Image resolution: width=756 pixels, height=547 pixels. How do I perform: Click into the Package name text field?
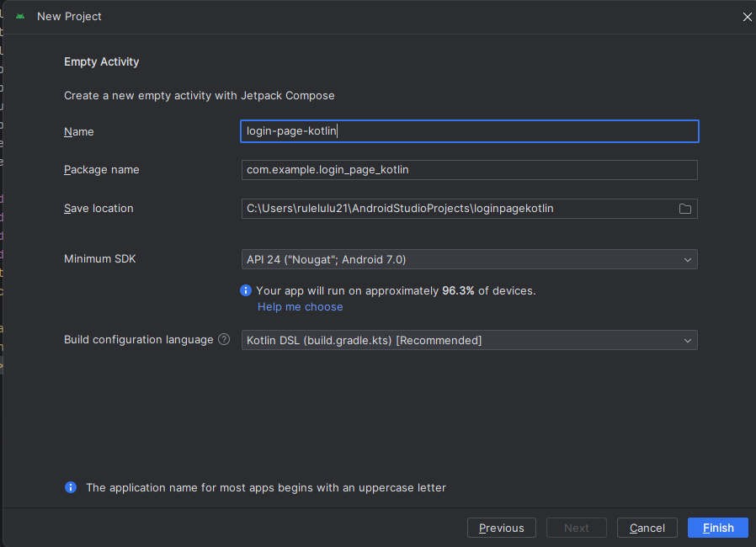coord(469,170)
